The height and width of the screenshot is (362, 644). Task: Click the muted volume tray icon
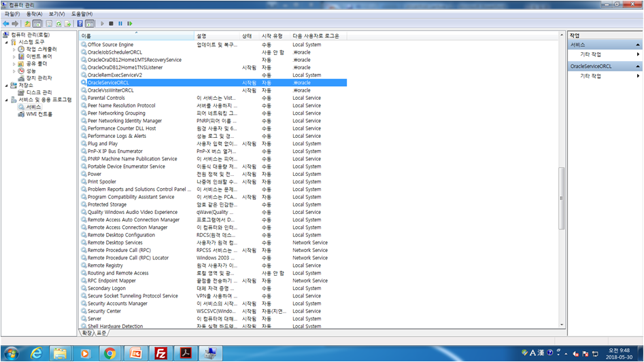[576, 354]
